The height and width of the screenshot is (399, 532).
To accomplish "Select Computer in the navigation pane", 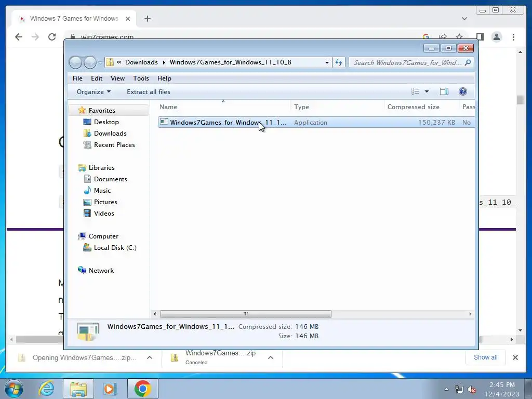I will 103,236.
